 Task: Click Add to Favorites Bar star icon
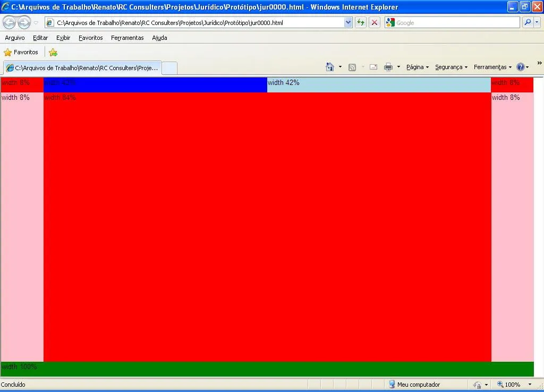(53, 53)
